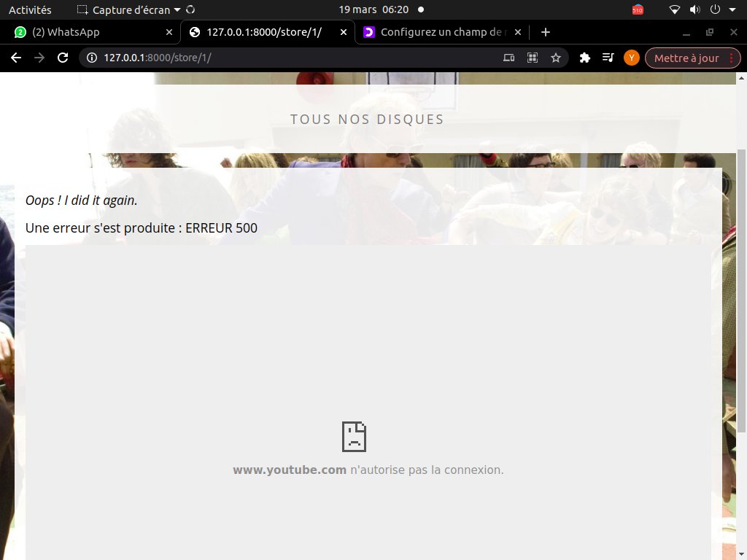Open the QR code grid icon in address bar
This screenshot has width=747, height=560.
pyautogui.click(x=532, y=58)
